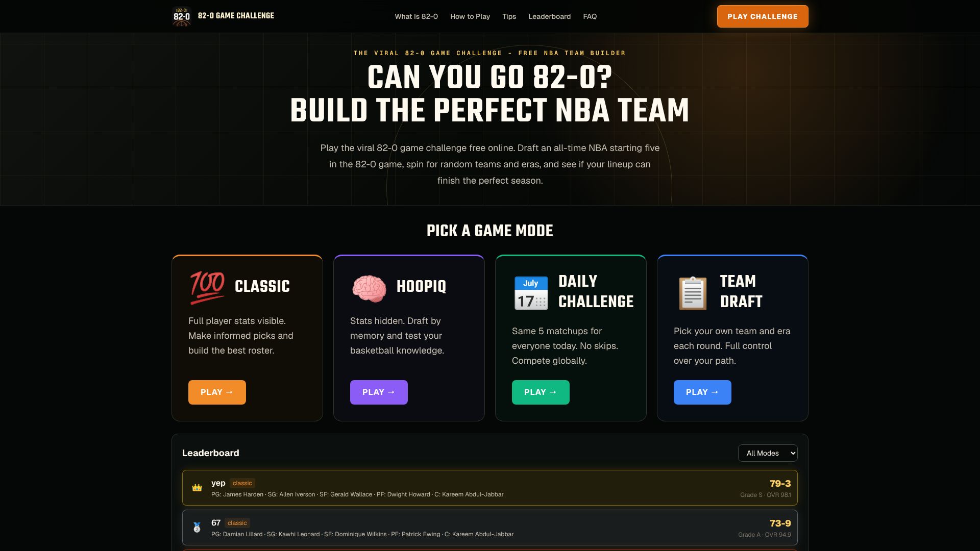Image resolution: width=980 pixels, height=551 pixels.
Task: Click the July 17 calendar icon
Action: pyautogui.click(x=531, y=293)
